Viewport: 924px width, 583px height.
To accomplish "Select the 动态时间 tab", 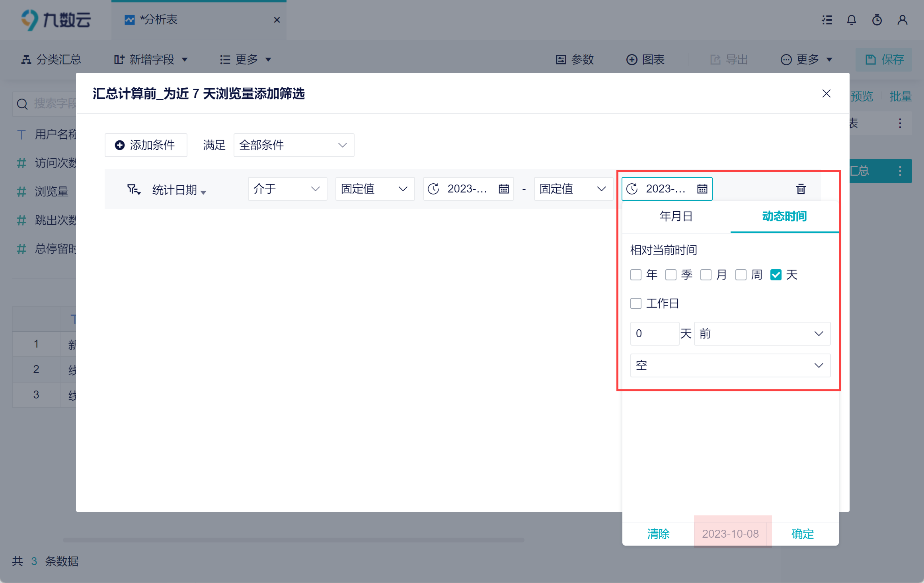I will tap(784, 216).
